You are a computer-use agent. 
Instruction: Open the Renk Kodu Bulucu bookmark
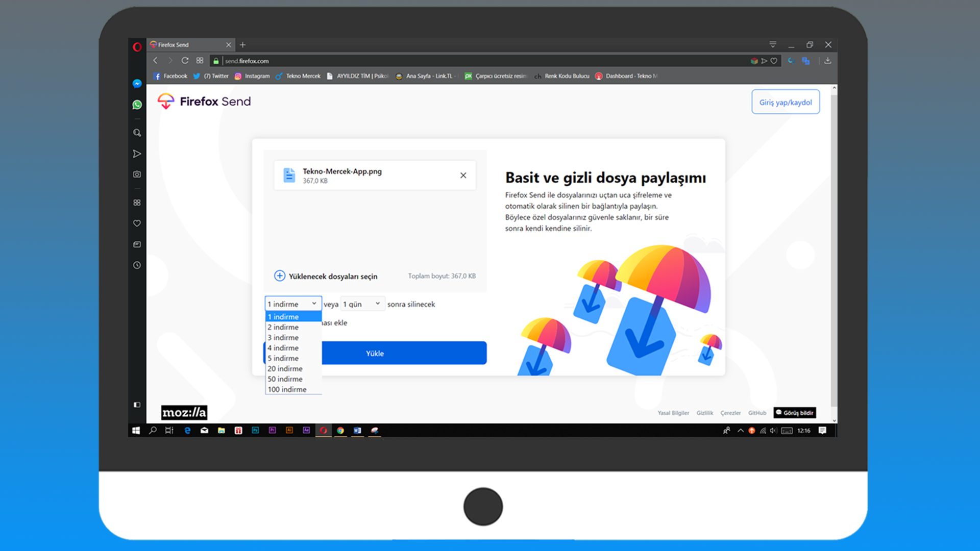561,76
